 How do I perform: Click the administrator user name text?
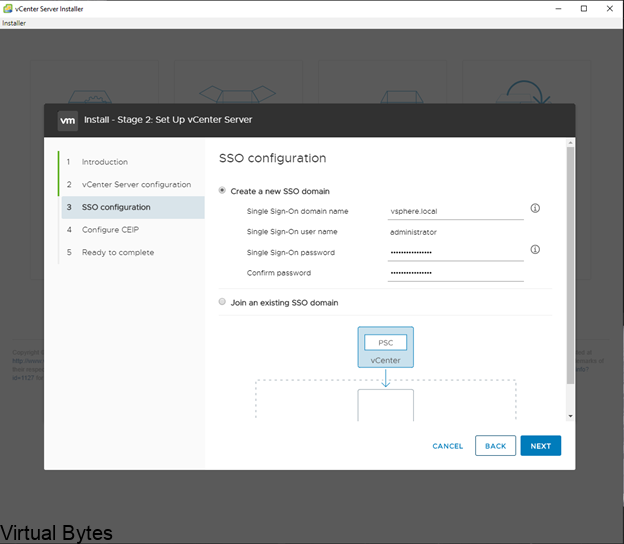(413, 232)
